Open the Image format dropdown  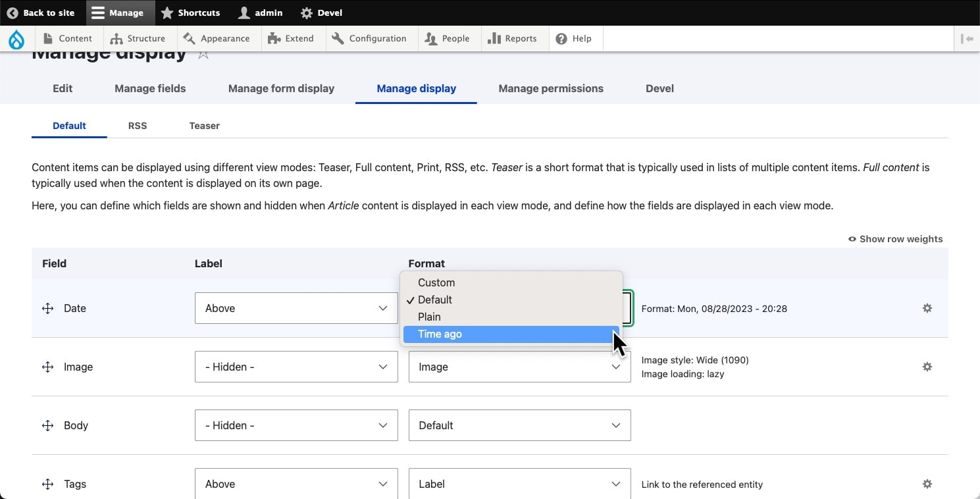point(520,367)
